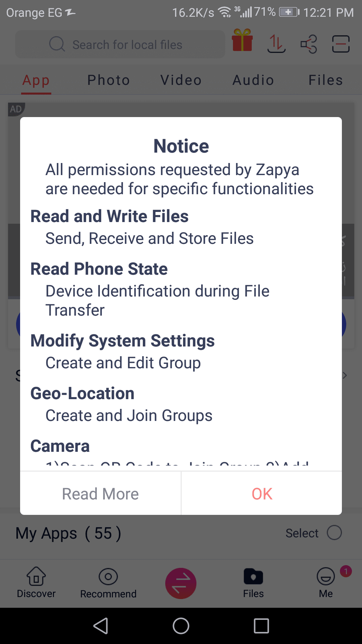Viewport: 362px width, 644px height.
Task: Toggle the Select radio circle
Action: point(334,533)
